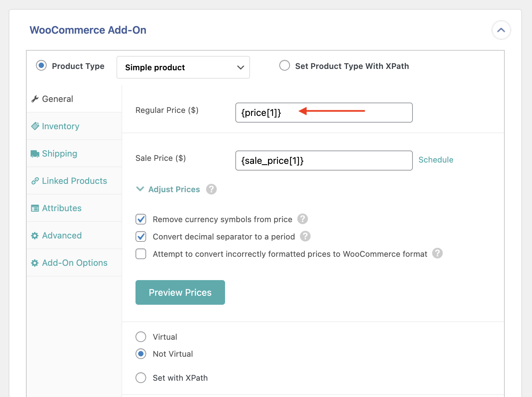This screenshot has width=532, height=397.
Task: Choose Set Product Type With XPath
Action: pyautogui.click(x=285, y=66)
